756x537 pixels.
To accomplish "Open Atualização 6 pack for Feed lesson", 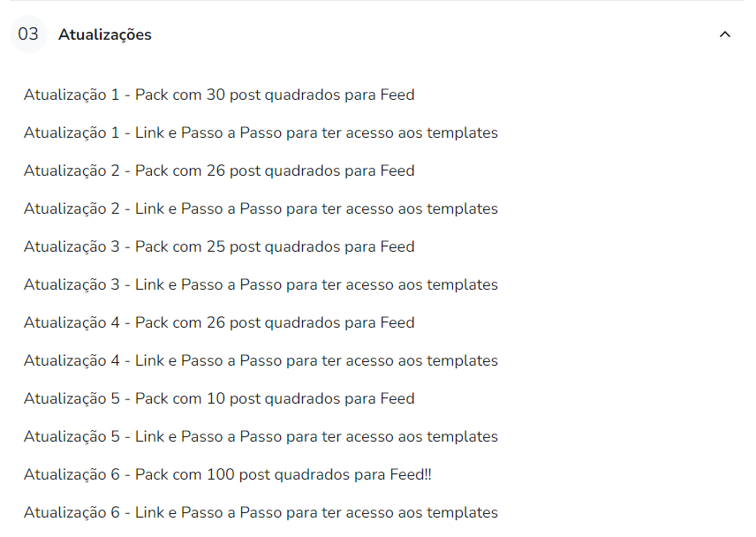I will click(x=228, y=474).
